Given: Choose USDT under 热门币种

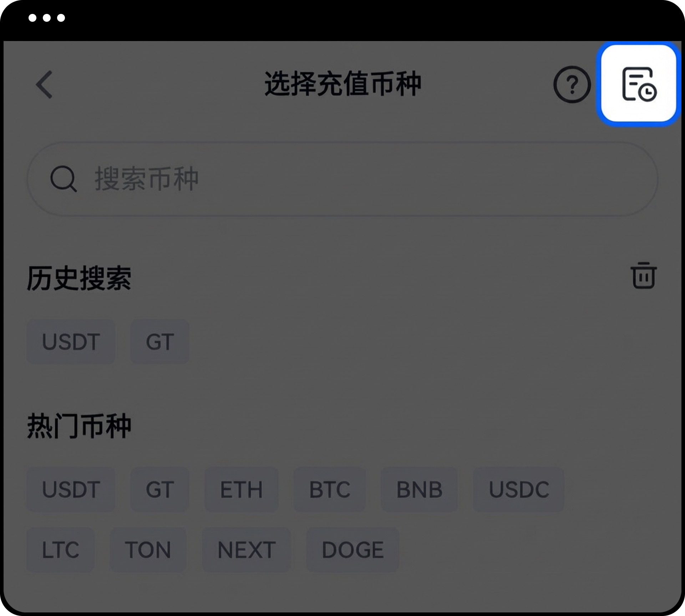Looking at the screenshot, I should [71, 489].
